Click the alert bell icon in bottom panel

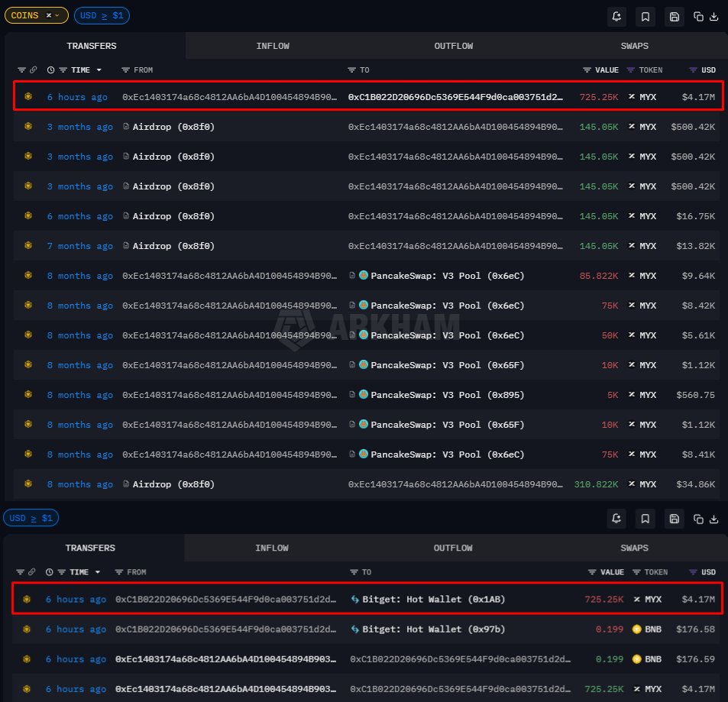617,519
